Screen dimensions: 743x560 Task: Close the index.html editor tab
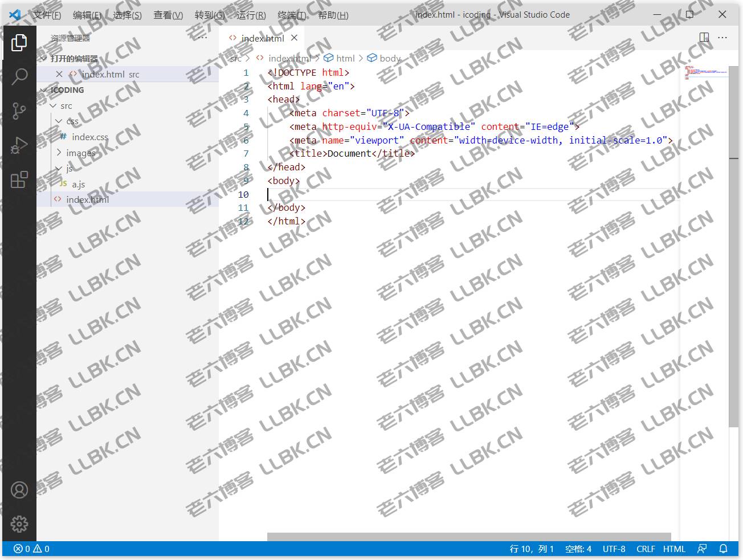click(294, 38)
